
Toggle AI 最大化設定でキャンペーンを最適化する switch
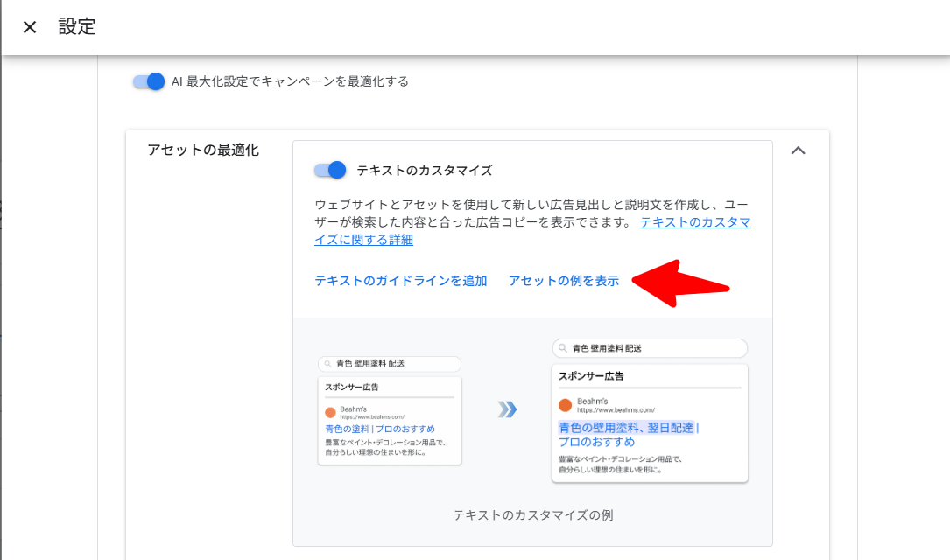click(149, 81)
